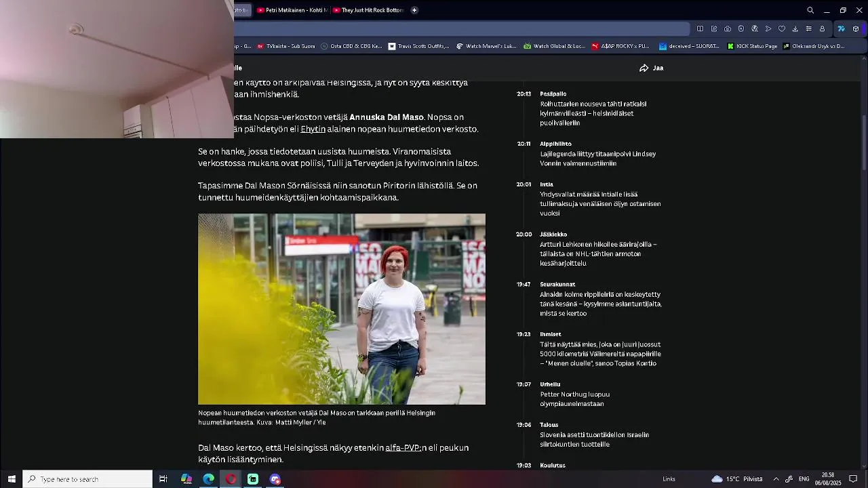Screen dimensions: 868x488
Task: Click the search tabs magnifier icon
Action: tap(810, 10)
